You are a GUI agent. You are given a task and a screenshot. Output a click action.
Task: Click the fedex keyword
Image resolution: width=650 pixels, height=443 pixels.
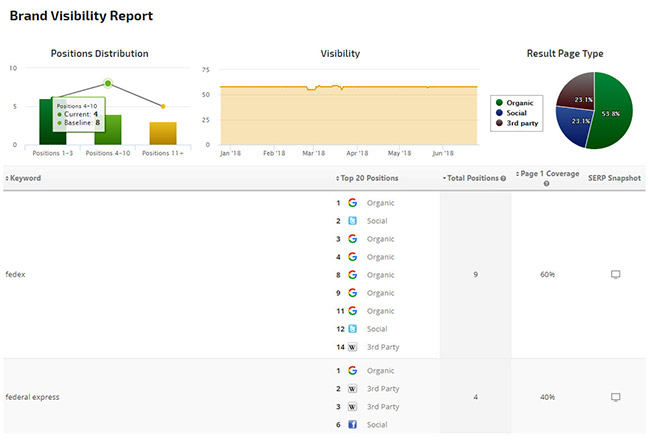coord(17,275)
